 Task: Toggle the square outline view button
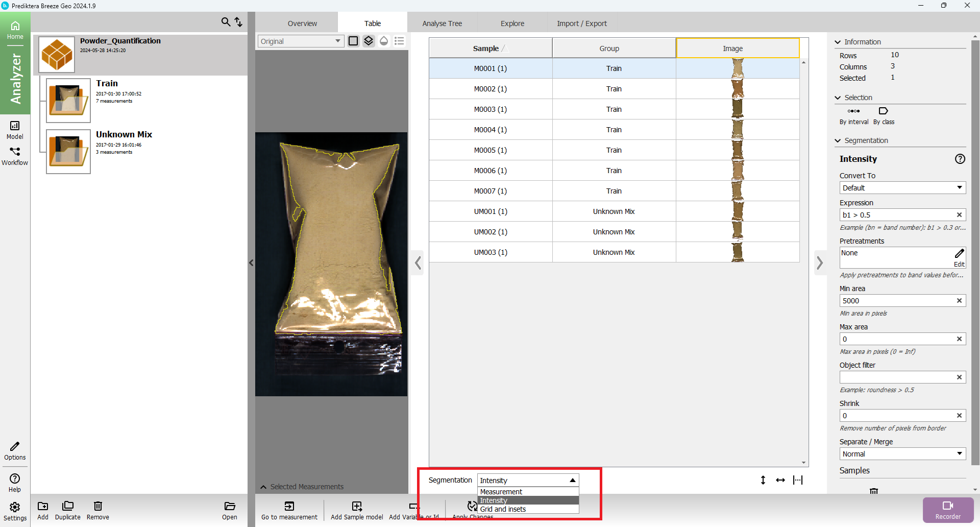coord(353,41)
